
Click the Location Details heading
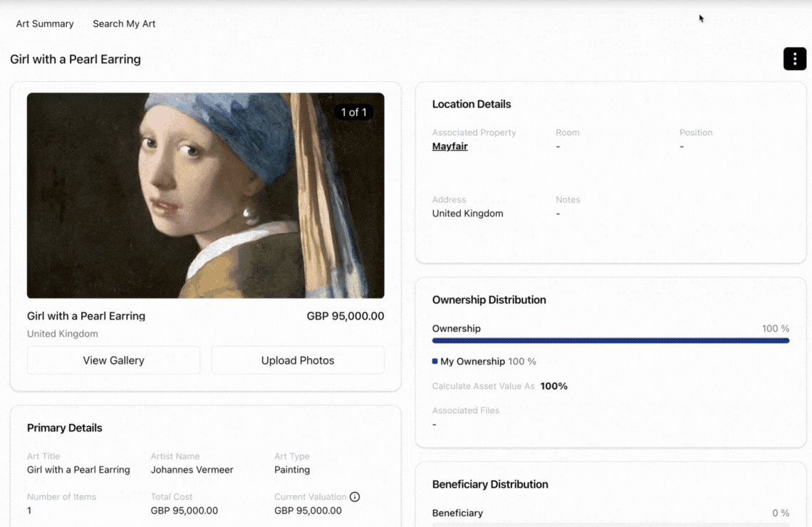(x=472, y=104)
